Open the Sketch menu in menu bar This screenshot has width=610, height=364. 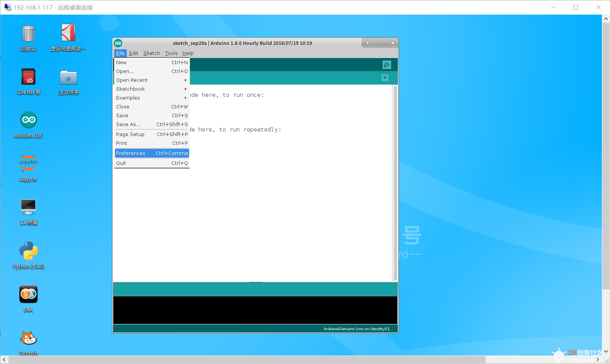click(x=152, y=53)
